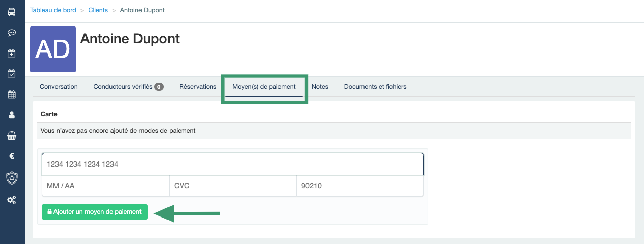Switch to the Conversation tab
Viewport: 644px width, 244px height.
(x=59, y=87)
